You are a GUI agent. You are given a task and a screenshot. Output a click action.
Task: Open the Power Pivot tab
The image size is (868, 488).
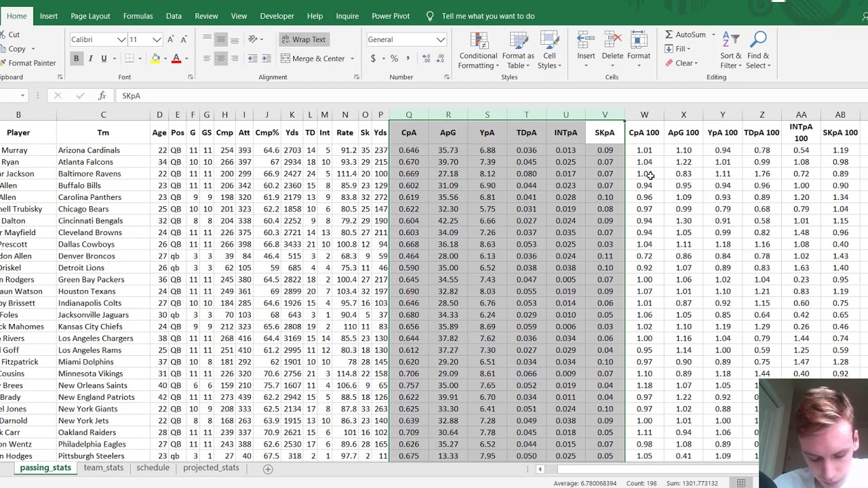point(391,16)
